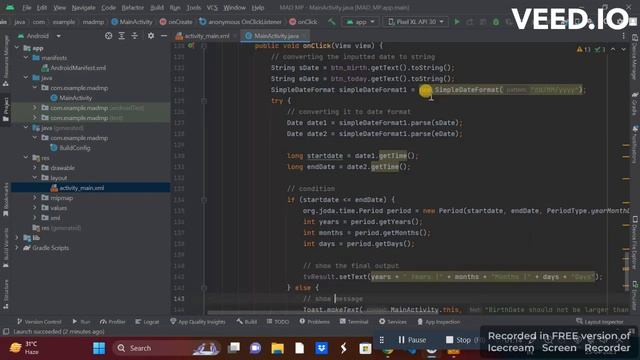The width and height of the screenshot is (640, 360).
Task: Collapse the res folder
Action: (26, 158)
